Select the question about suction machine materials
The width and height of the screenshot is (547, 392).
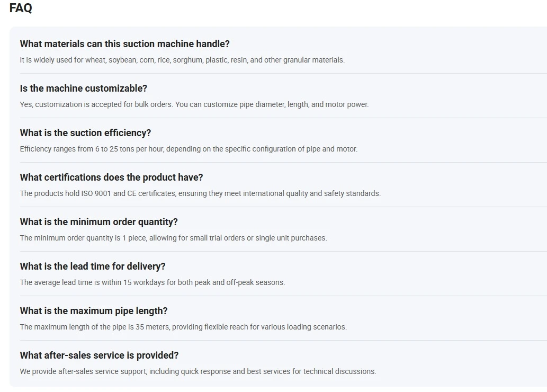pos(124,43)
